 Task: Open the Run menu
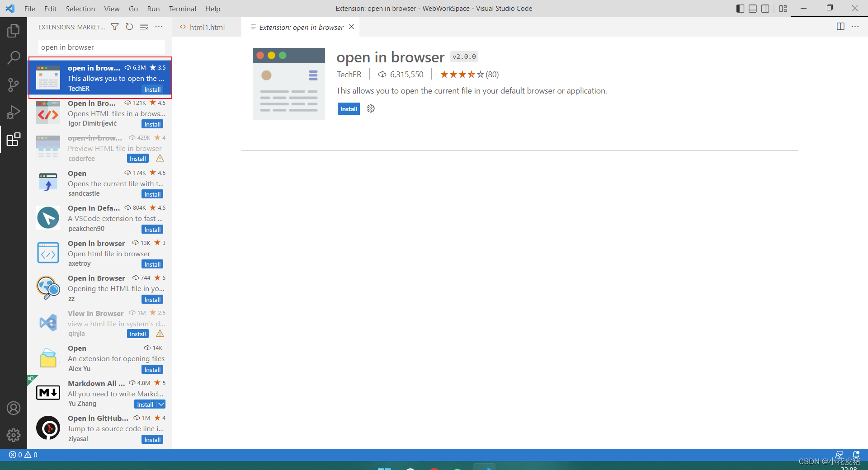(153, 9)
